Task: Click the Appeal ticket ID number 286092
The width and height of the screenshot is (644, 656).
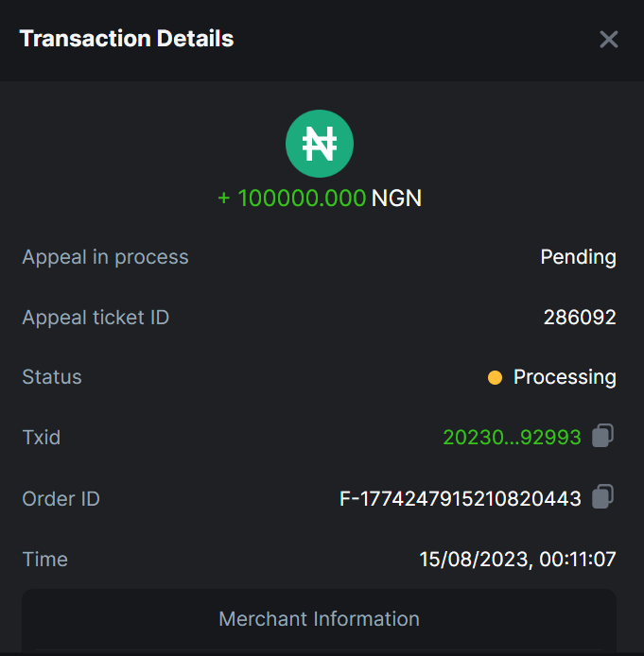Action: tap(580, 318)
